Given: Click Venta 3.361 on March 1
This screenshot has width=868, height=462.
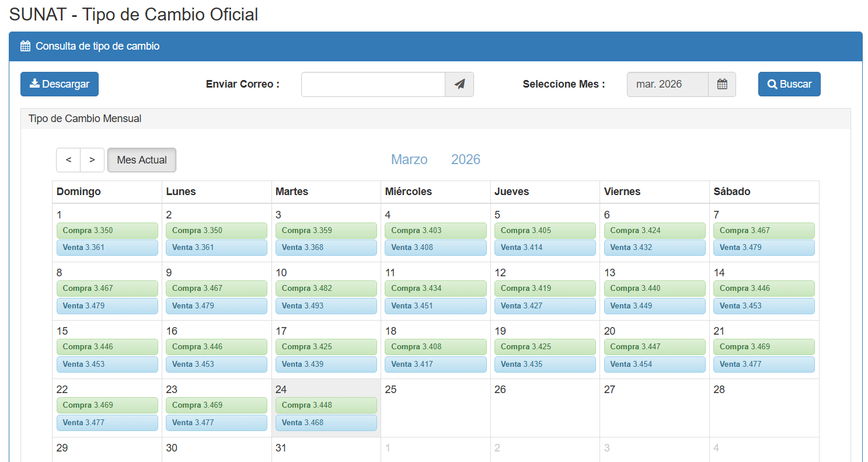Looking at the screenshot, I should pyautogui.click(x=107, y=248).
